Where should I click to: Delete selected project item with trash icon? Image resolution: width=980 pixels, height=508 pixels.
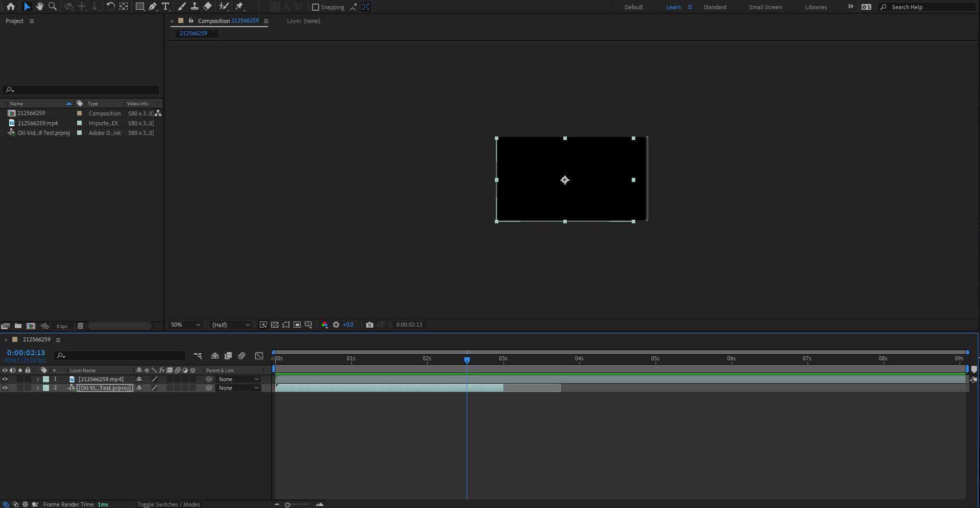tap(80, 326)
